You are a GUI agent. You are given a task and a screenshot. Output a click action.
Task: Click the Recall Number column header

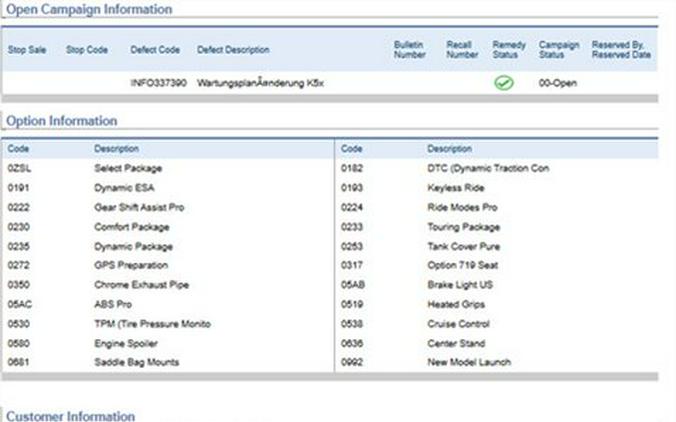click(x=462, y=50)
